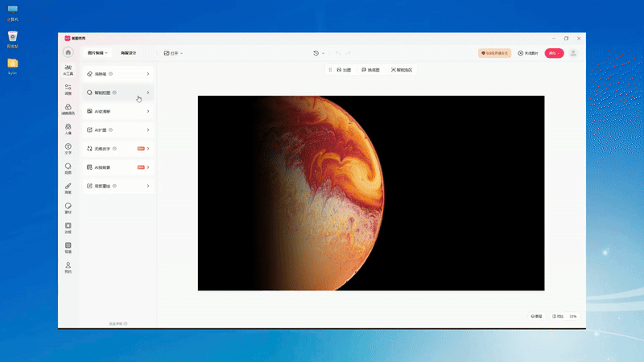Open the 背景 background sidebar tool
The image size is (644, 362).
68,247
